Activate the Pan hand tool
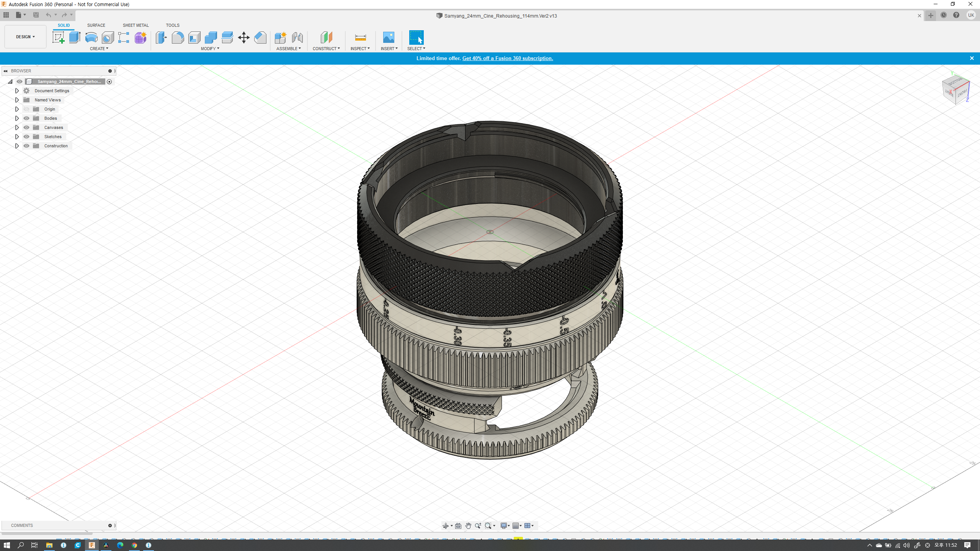The height and width of the screenshot is (551, 980). click(x=468, y=526)
